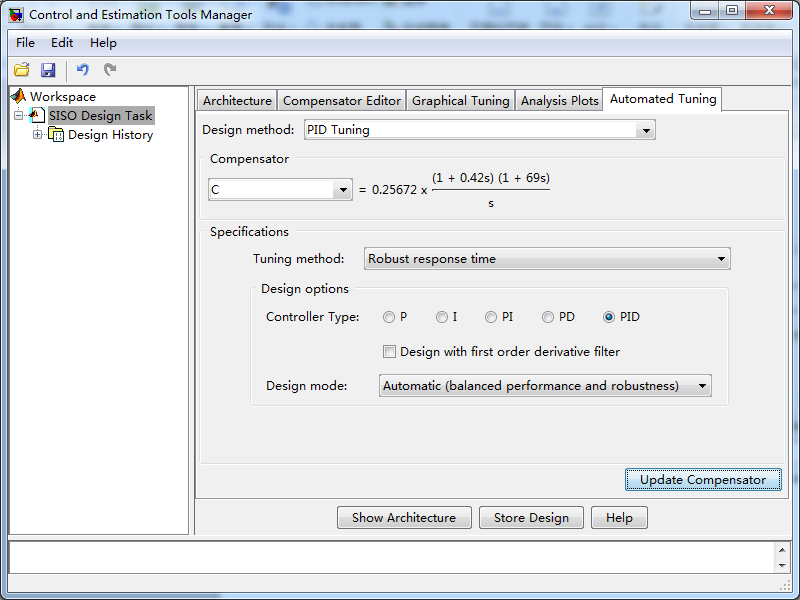Click the Undo arrow icon
The width and height of the screenshot is (800, 600).
click(x=82, y=69)
